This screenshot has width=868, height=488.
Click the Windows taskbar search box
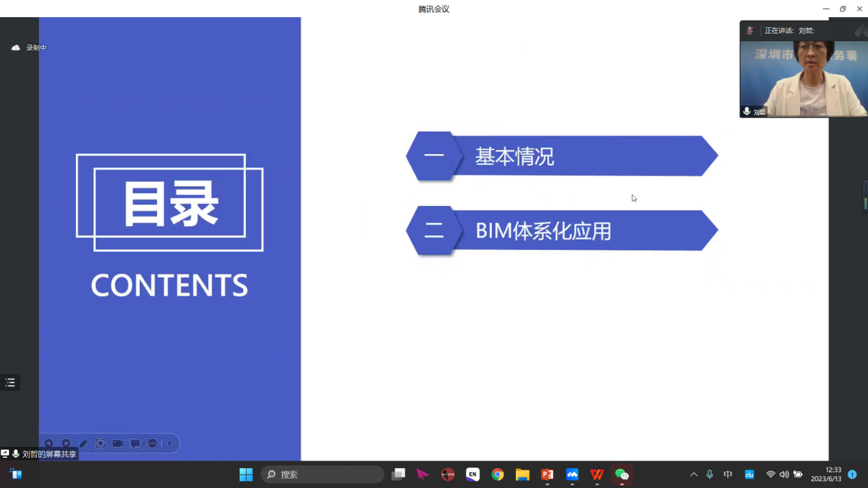323,474
